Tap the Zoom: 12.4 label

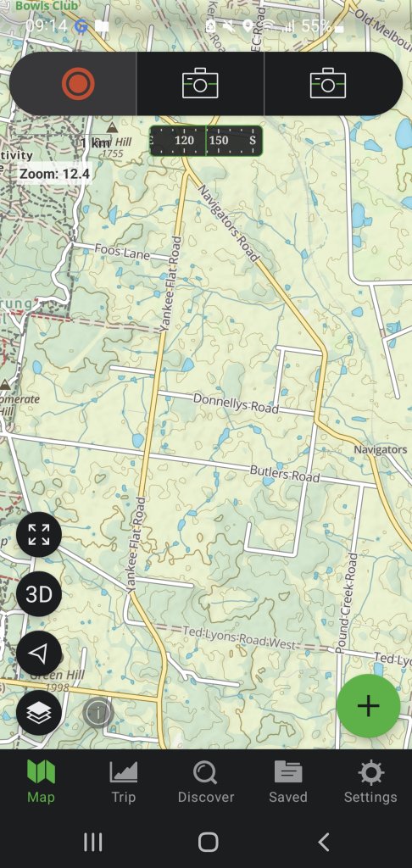pyautogui.click(x=54, y=174)
